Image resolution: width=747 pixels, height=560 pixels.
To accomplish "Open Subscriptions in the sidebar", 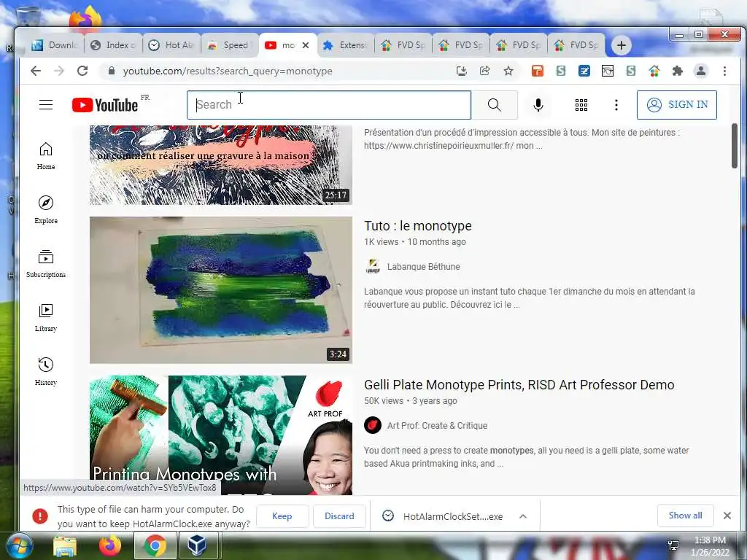I will tap(46, 264).
